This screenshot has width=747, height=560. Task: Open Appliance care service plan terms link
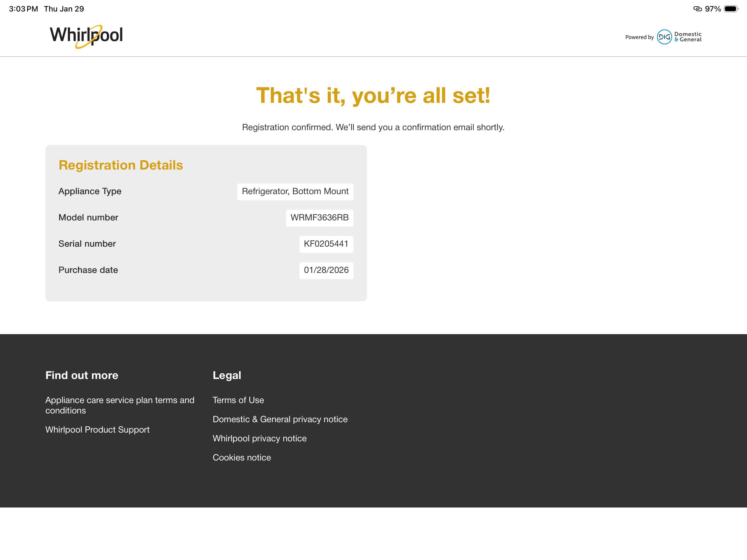click(120, 405)
